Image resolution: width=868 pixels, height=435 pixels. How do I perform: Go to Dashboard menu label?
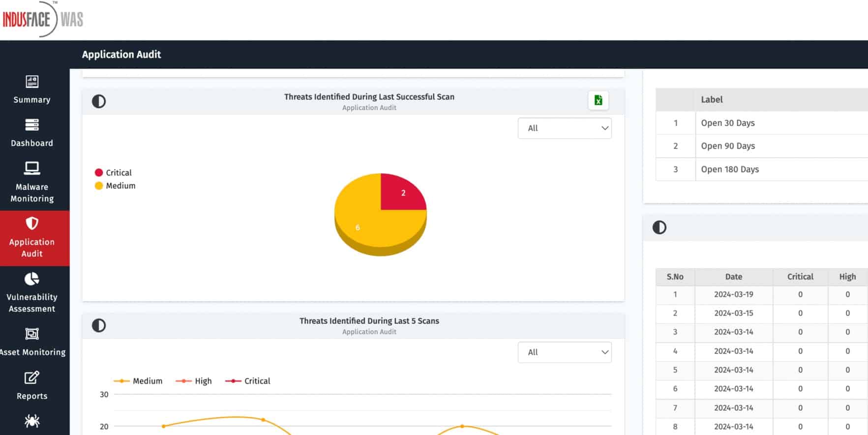pyautogui.click(x=32, y=143)
